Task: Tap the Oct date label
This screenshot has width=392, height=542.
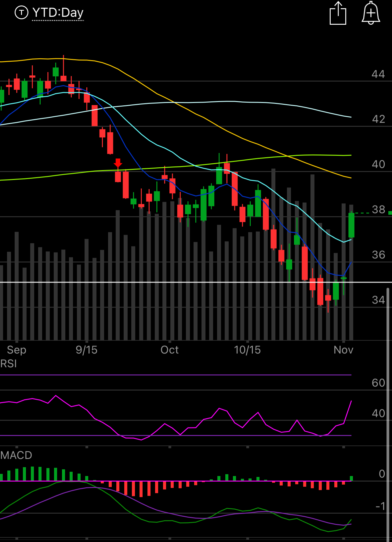Action: 170,350
